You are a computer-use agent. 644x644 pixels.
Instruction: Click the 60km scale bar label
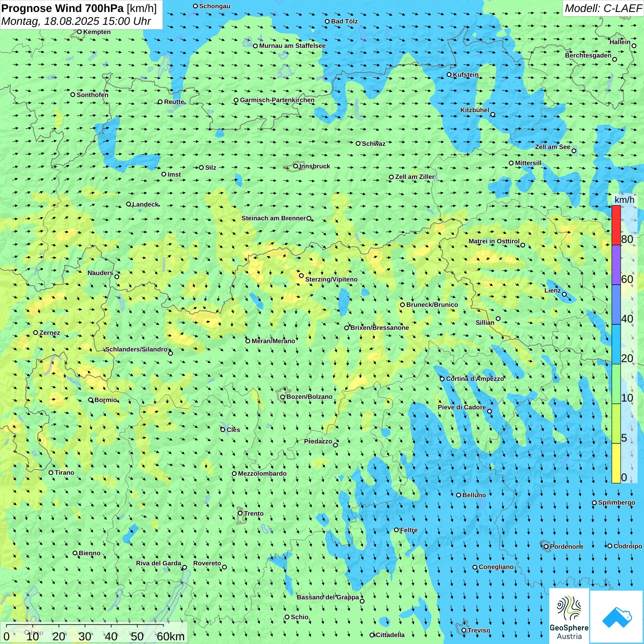(171, 637)
